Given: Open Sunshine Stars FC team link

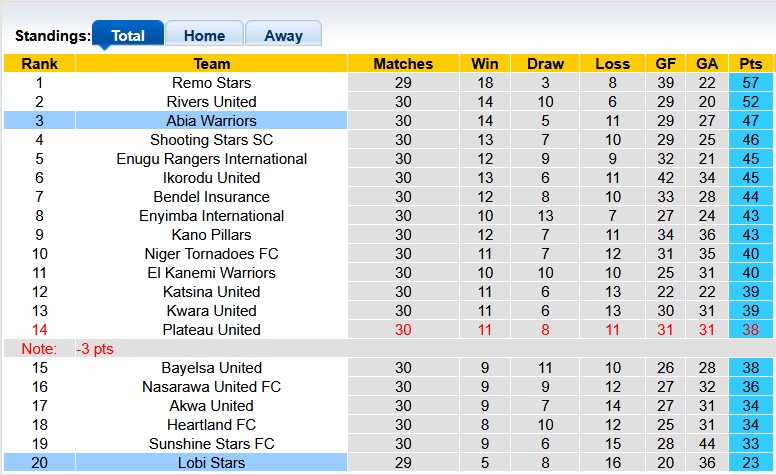Looking at the screenshot, I should click(211, 444).
